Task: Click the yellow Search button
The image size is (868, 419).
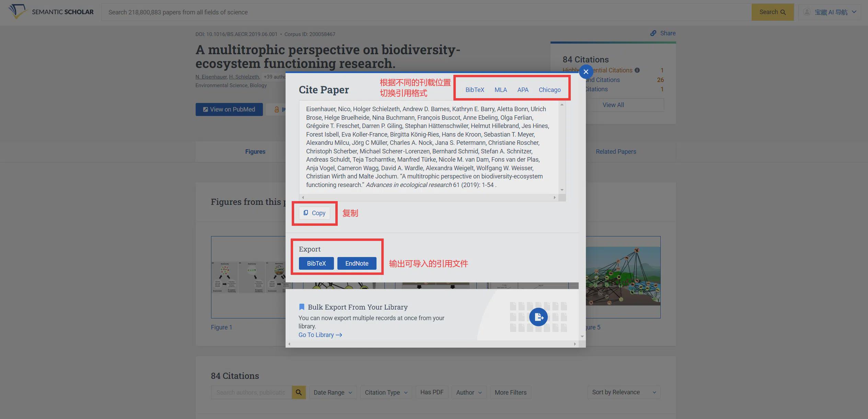Action: (773, 12)
